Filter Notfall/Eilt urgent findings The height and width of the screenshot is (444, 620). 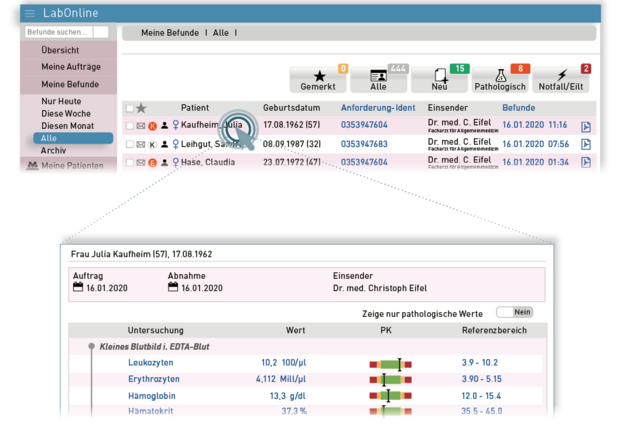(x=560, y=80)
